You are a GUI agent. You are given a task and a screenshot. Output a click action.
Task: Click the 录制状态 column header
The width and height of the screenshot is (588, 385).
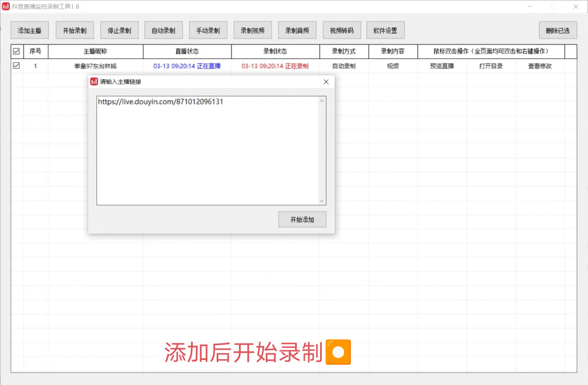275,51
